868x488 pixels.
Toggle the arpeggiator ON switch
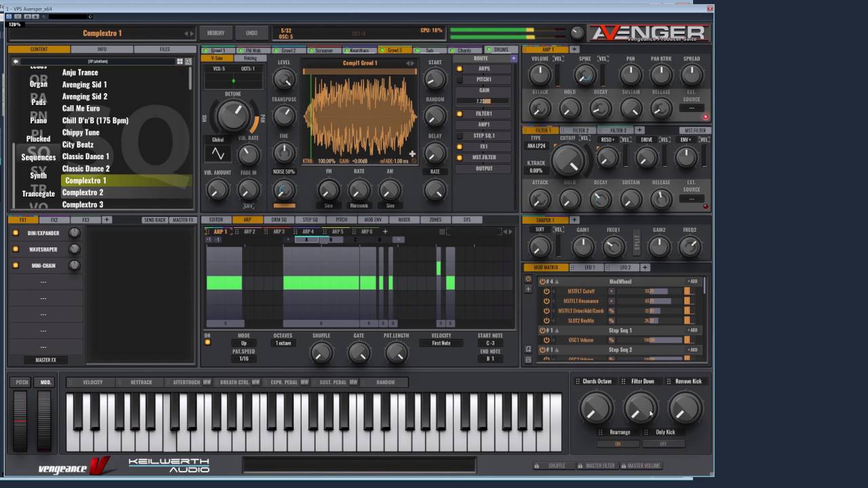click(208, 342)
